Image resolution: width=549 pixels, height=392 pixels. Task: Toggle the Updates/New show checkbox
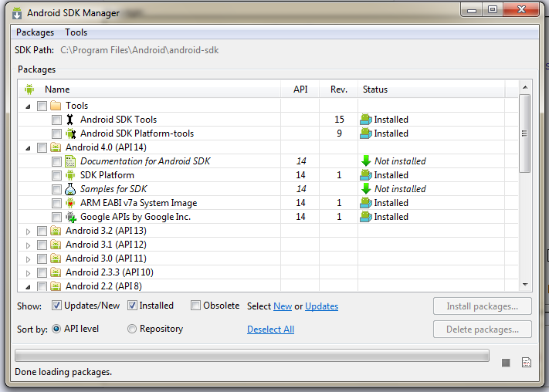point(56,306)
